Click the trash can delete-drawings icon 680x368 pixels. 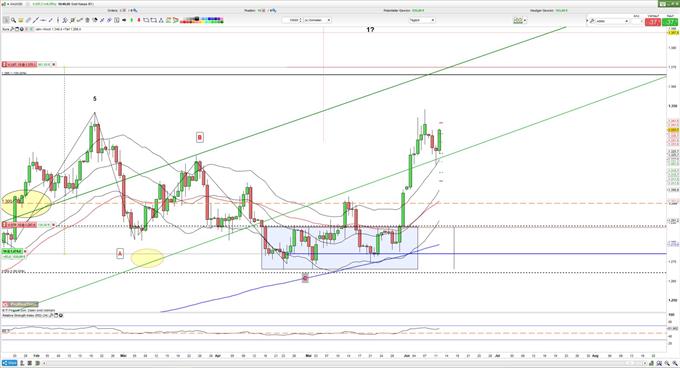click(x=87, y=20)
